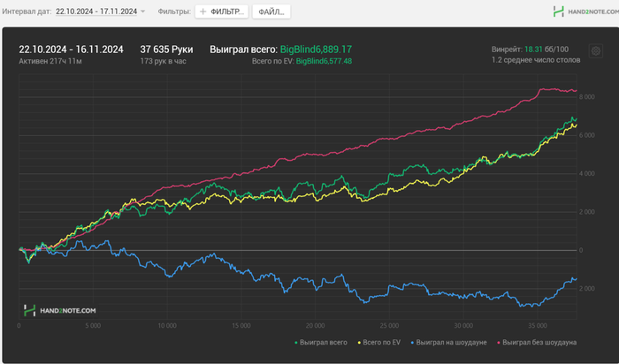Click the yellow legend dot for Всего по EV
Image resolution: width=619 pixels, height=364 pixels.
(359, 343)
